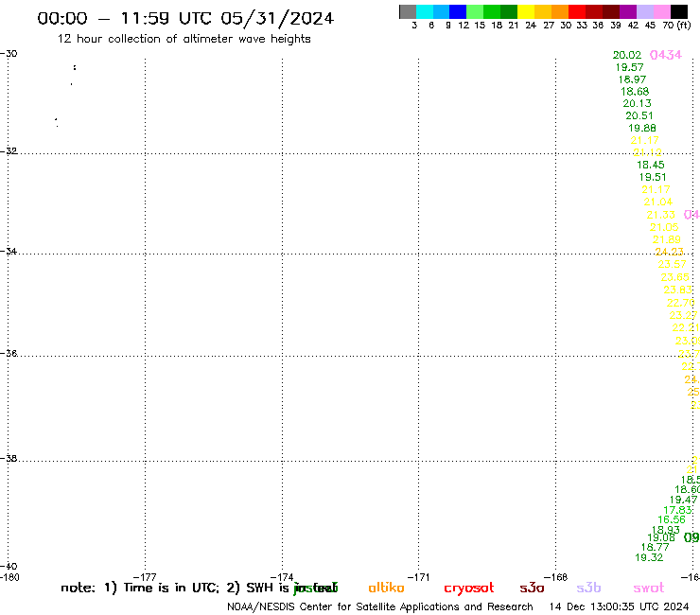
Task: Click the wave height value 23.83
Action: (x=677, y=290)
